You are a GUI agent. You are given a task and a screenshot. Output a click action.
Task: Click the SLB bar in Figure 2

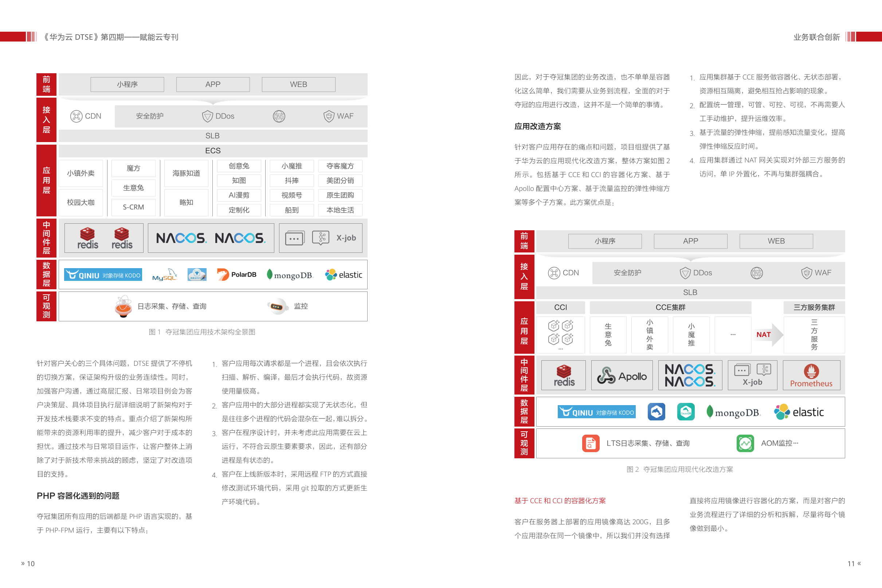pyautogui.click(x=690, y=293)
